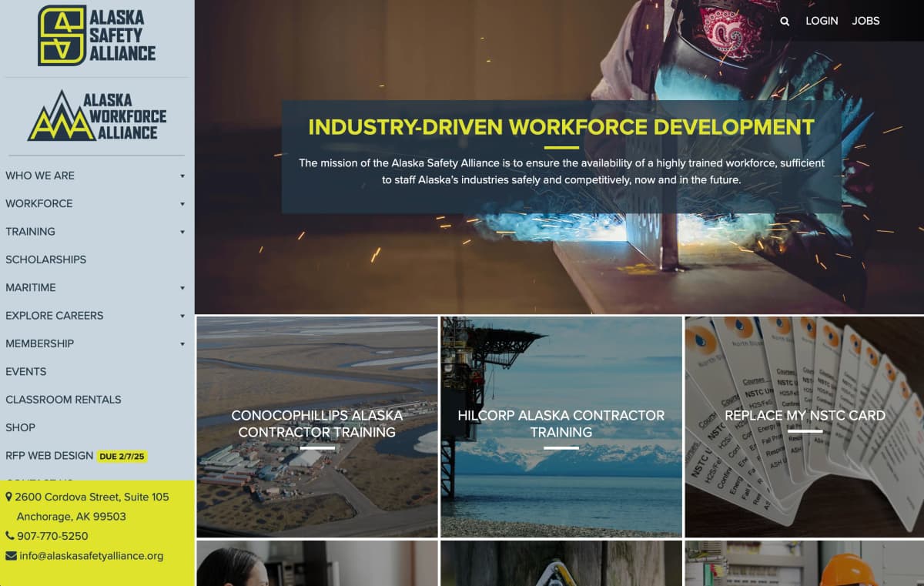Expand the Membership submenu arrow
This screenshot has width=924, height=586.
point(182,344)
